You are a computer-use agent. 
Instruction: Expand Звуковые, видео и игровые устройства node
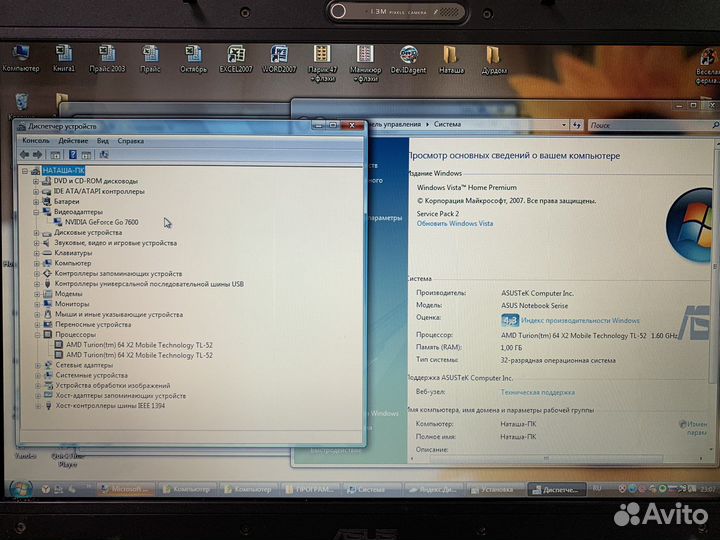click(36, 243)
